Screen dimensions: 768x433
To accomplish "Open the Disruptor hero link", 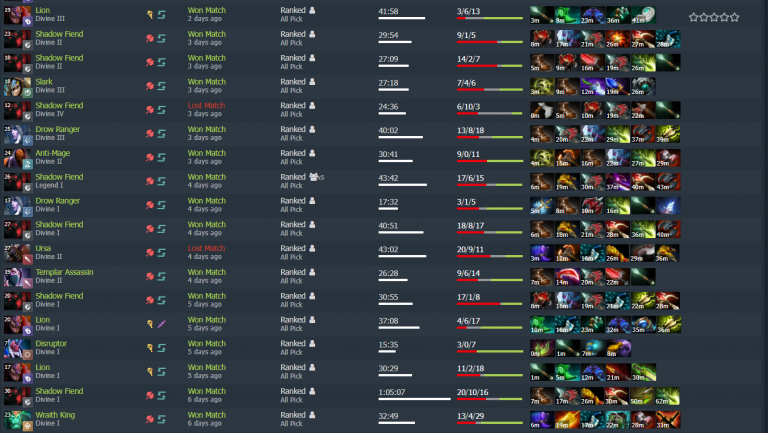I will [51, 343].
